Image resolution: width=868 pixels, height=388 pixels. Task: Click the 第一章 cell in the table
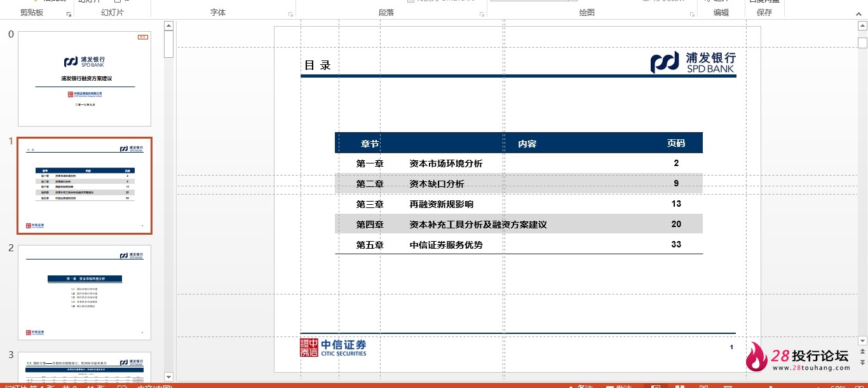370,163
